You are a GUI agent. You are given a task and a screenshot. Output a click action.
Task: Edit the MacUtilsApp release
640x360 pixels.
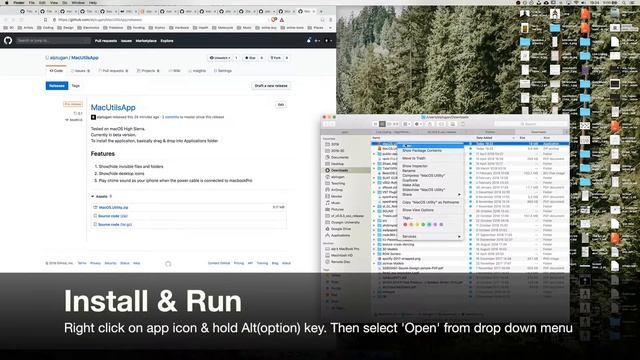281,105
